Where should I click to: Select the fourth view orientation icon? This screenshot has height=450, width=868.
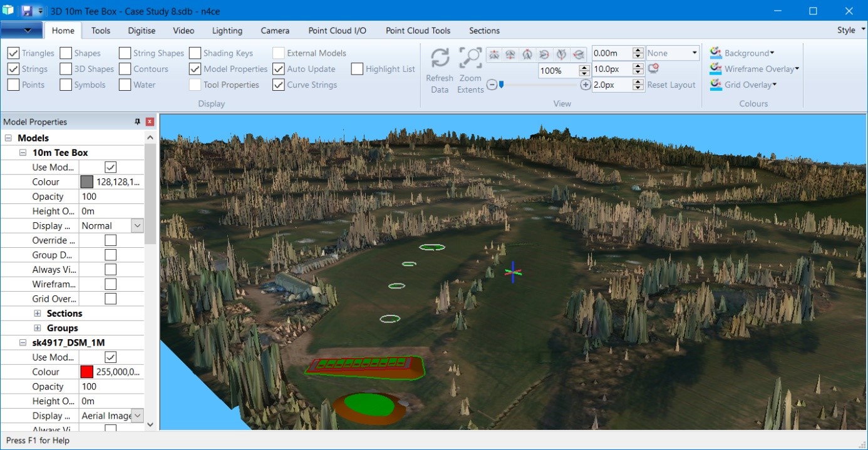click(x=544, y=54)
